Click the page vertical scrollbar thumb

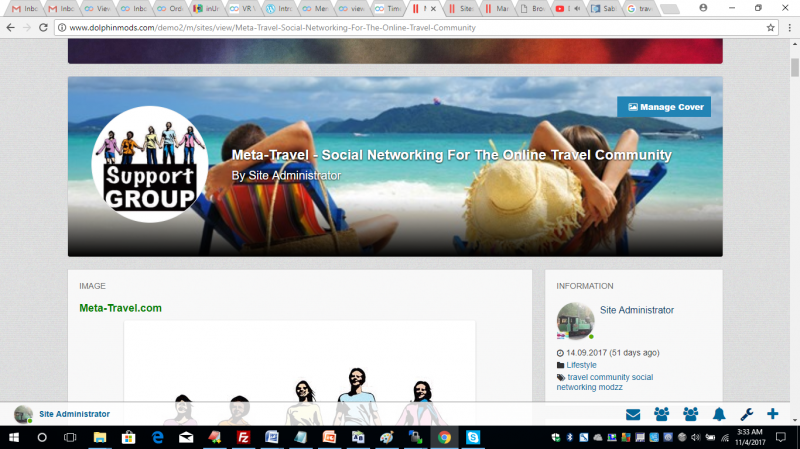795,68
